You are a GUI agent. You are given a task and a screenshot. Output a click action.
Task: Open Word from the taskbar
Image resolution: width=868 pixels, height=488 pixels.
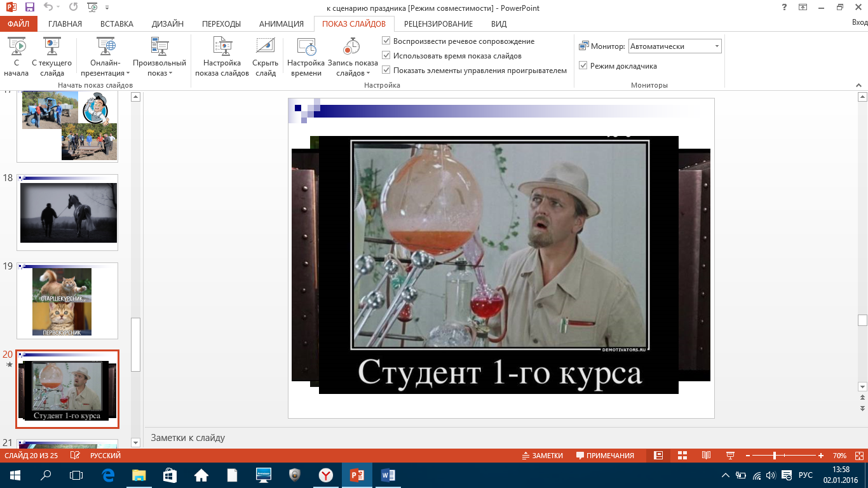[388, 475]
